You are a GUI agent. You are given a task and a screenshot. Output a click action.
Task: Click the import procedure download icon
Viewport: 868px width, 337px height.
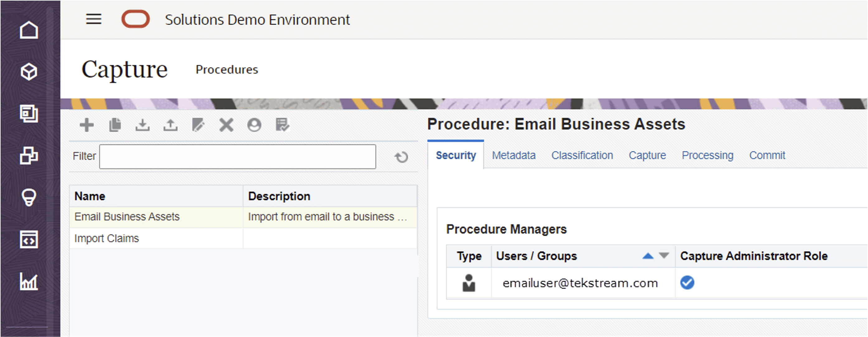143,125
